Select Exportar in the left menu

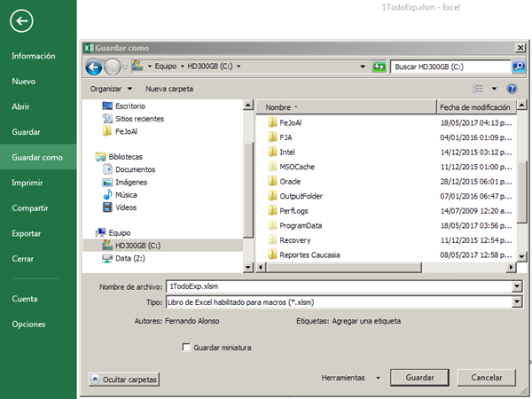click(26, 233)
